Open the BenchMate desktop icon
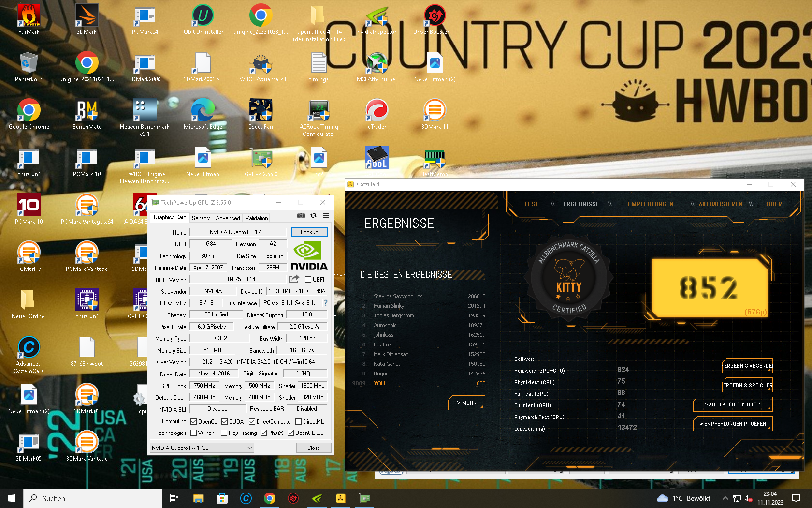 87,114
